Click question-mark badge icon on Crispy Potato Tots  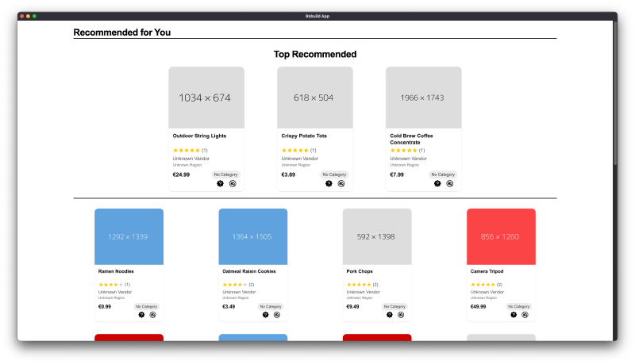[x=329, y=184]
